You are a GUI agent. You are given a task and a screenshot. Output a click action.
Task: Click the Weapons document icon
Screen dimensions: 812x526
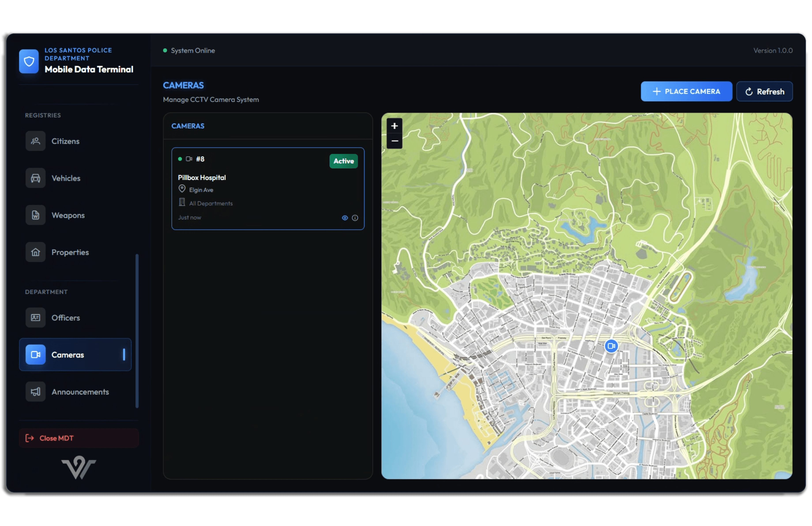click(x=36, y=215)
